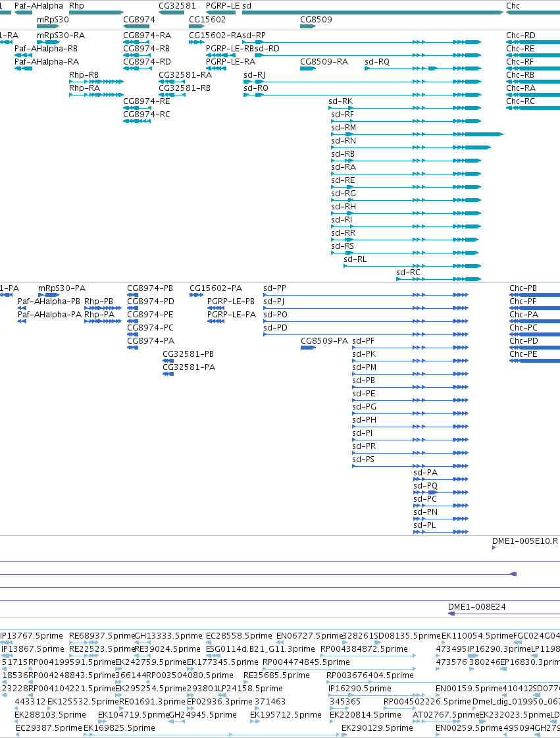Viewport: 560px width, 738px height.
Task: Select the CG15602-PA protein label
Action: point(216,288)
